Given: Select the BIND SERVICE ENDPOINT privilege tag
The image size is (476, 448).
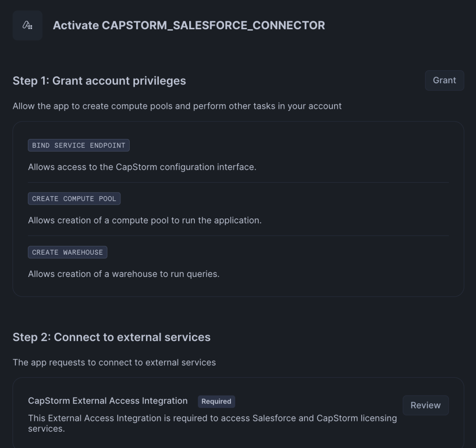Looking at the screenshot, I should 79,145.
